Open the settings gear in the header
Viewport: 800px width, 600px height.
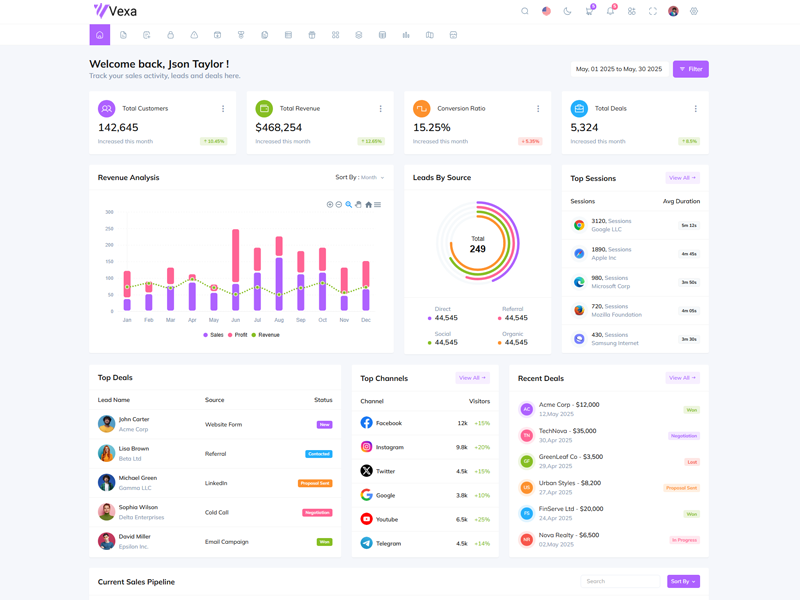click(x=694, y=11)
